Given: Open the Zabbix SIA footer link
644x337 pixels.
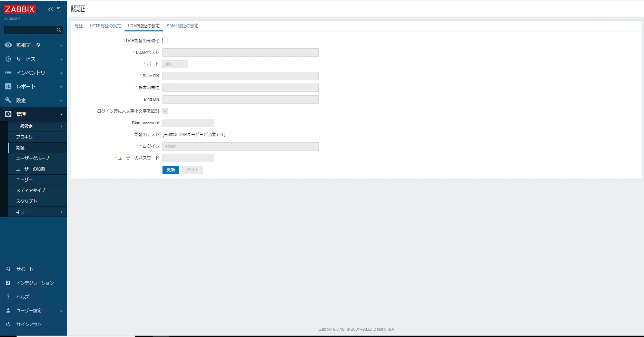Looking at the screenshot, I should [x=384, y=329].
